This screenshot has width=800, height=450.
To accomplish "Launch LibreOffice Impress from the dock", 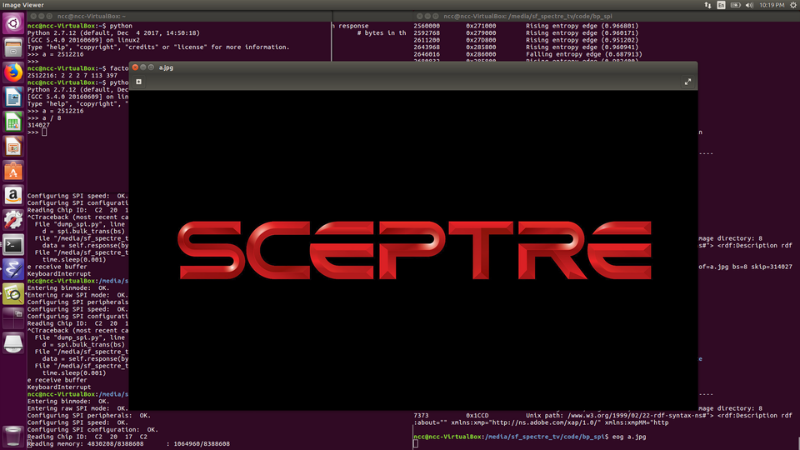I will 13,147.
